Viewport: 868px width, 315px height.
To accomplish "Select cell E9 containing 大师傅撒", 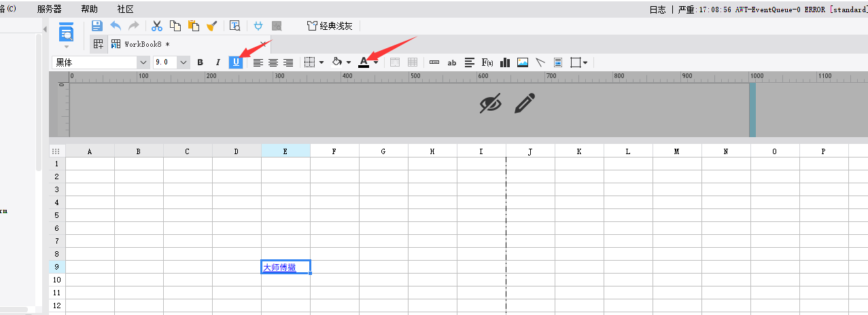I will [285, 267].
